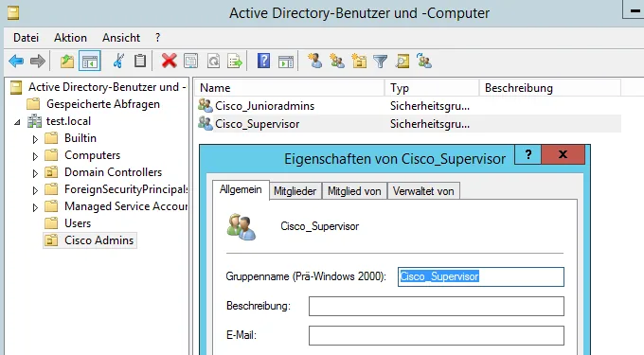Select the Computers container
This screenshot has height=355, width=644.
coord(92,155)
